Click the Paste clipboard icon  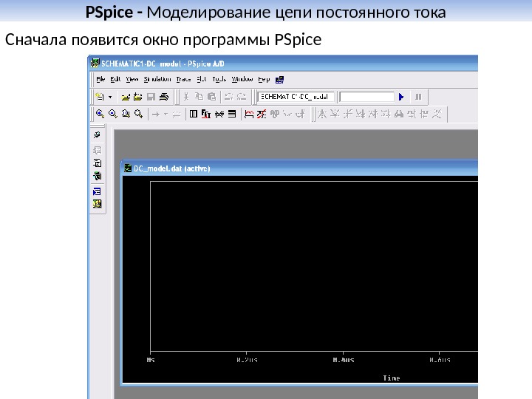pos(212,97)
